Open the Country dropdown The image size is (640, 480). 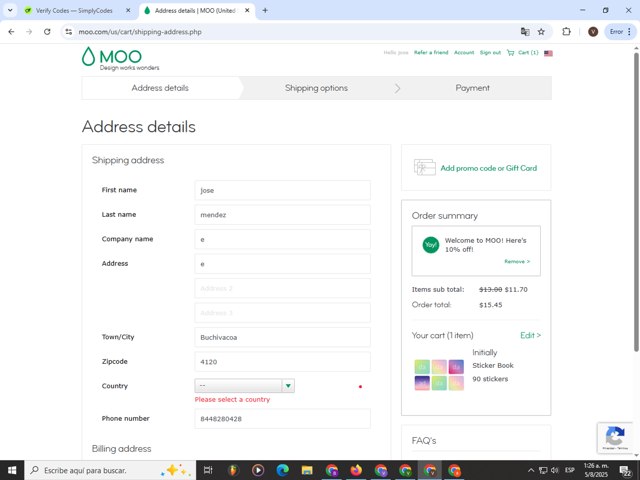click(244, 386)
